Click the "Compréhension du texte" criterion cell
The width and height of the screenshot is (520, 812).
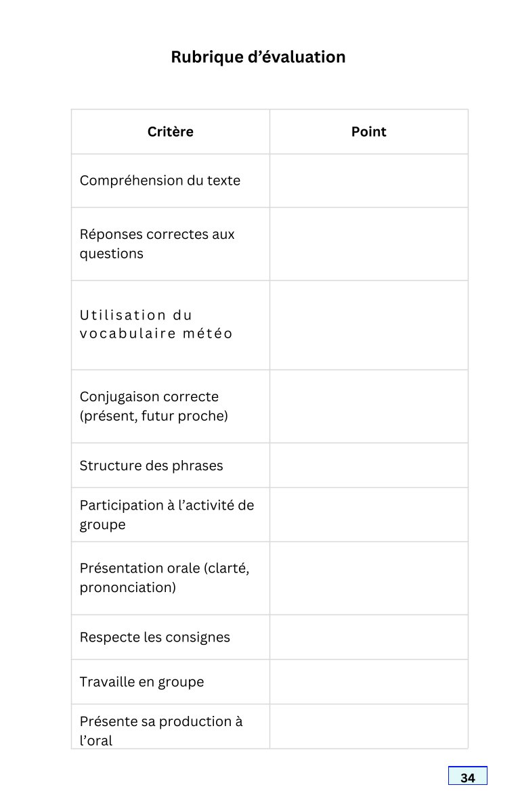click(160, 181)
